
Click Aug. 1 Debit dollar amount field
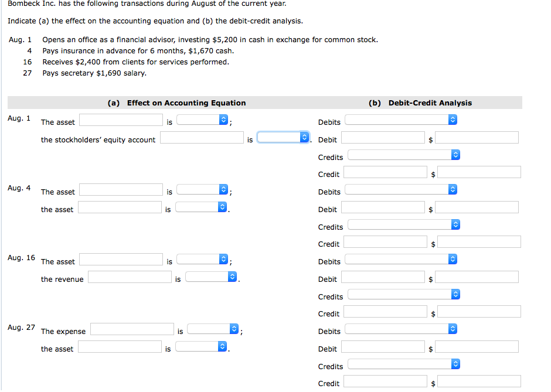pos(477,138)
